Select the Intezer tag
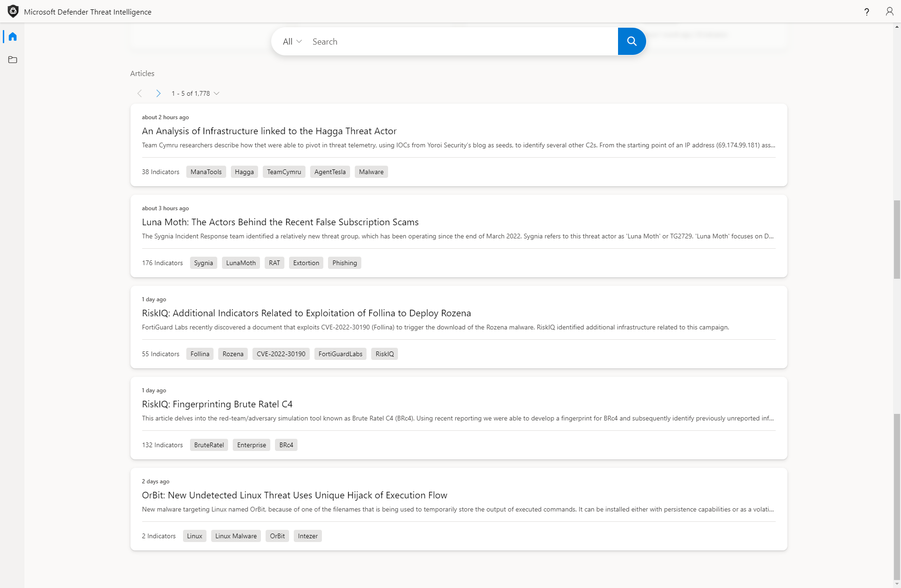Image resolution: width=901 pixels, height=588 pixels. (x=308, y=536)
